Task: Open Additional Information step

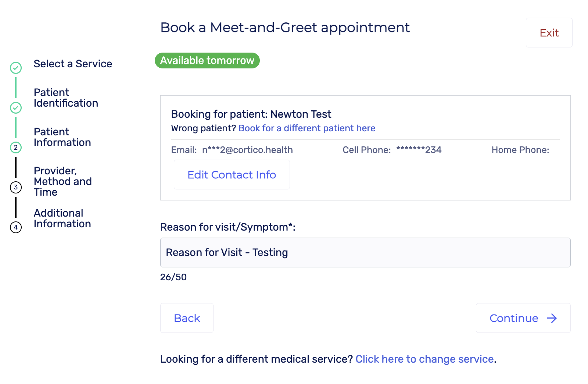Action: 62,218
